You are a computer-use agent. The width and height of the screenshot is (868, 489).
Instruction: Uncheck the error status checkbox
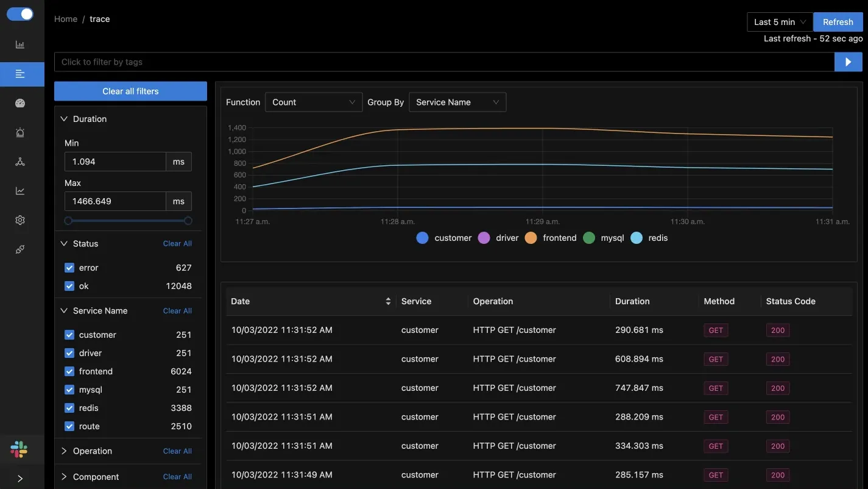click(x=69, y=268)
